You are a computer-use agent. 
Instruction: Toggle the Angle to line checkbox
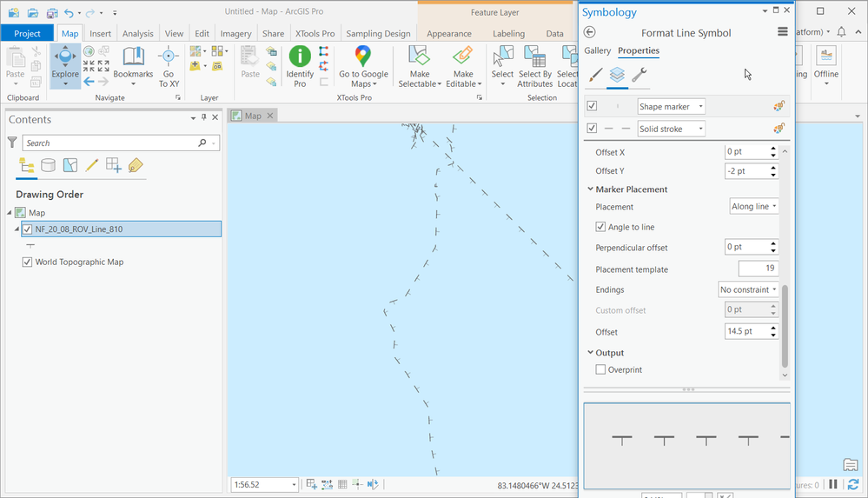click(600, 227)
